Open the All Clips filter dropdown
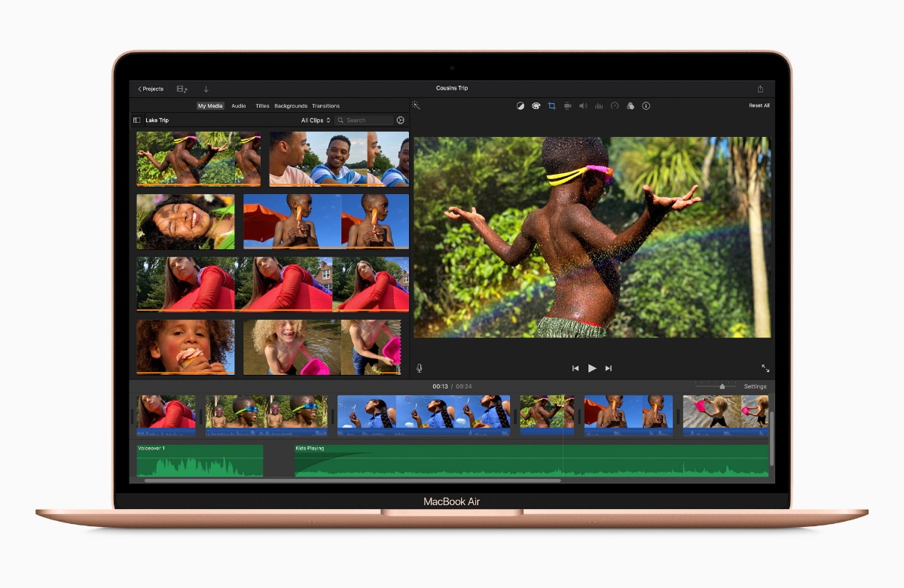 coord(316,120)
